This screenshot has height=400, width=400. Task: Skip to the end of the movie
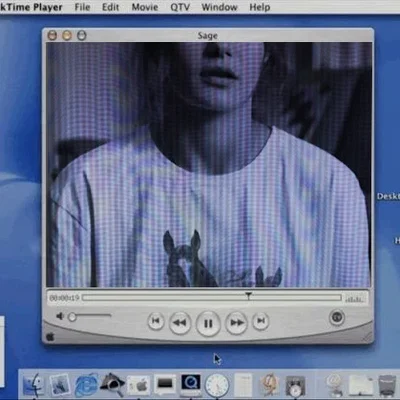261,321
